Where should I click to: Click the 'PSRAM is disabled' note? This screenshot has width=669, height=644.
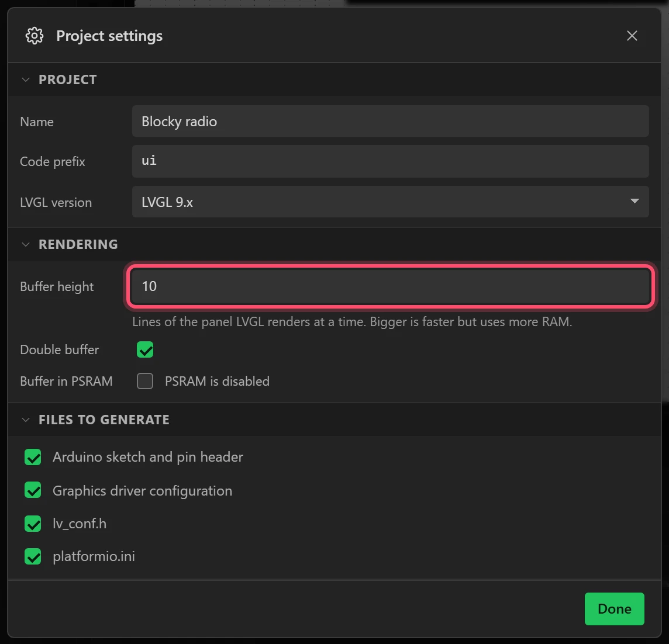click(217, 381)
